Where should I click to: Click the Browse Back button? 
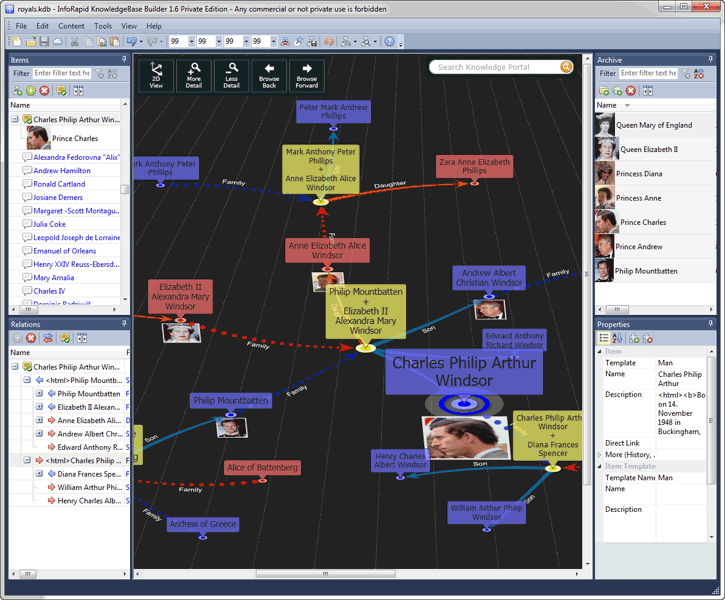tap(269, 76)
